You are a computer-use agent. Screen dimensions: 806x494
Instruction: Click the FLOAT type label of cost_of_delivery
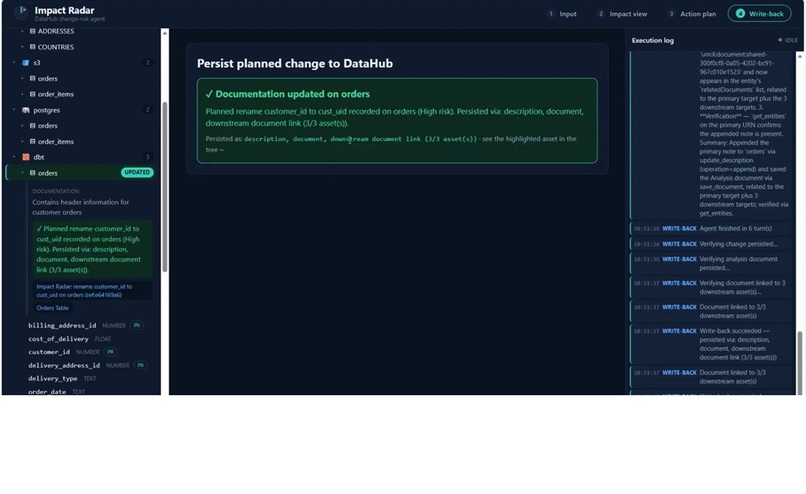pos(103,339)
